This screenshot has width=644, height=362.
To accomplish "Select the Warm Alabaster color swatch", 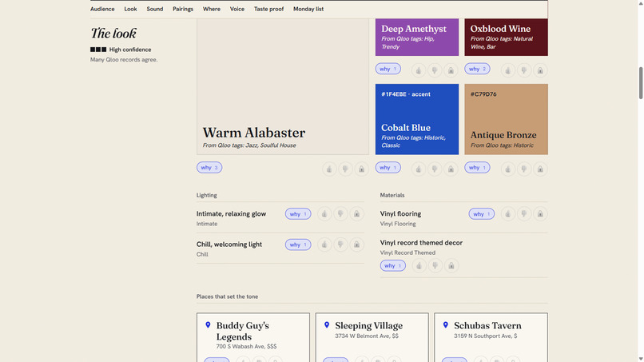I will click(x=283, y=86).
